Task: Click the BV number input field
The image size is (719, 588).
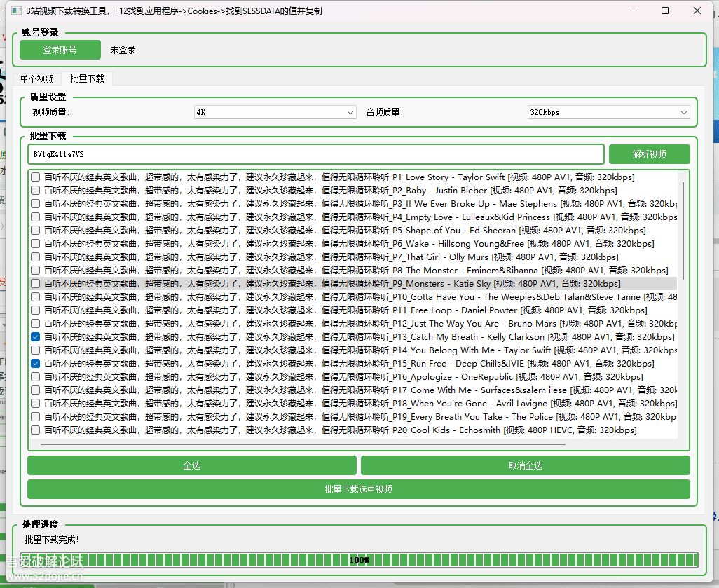Action: coord(315,154)
